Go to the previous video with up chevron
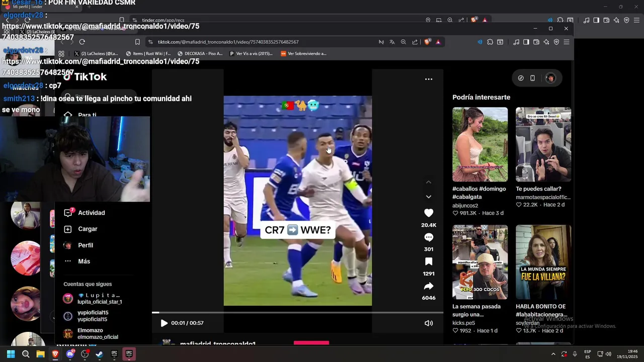The height and width of the screenshot is (362, 644). pos(429,182)
